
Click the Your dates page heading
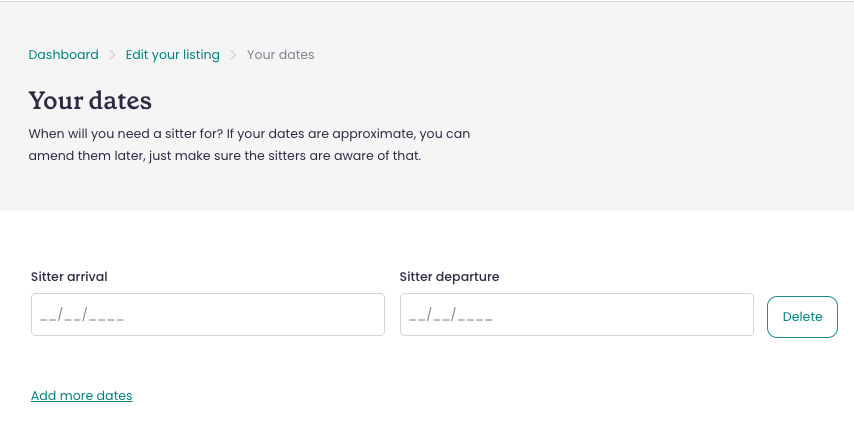[x=90, y=101]
